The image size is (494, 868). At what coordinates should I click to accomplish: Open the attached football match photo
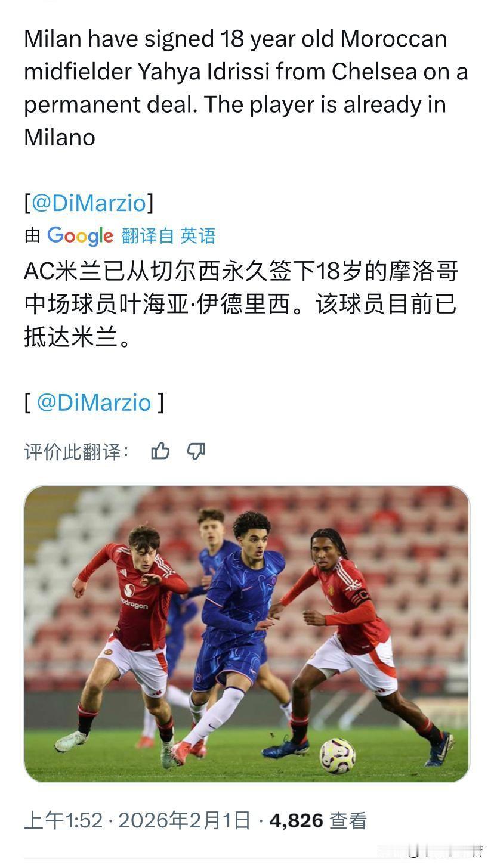tap(246, 634)
